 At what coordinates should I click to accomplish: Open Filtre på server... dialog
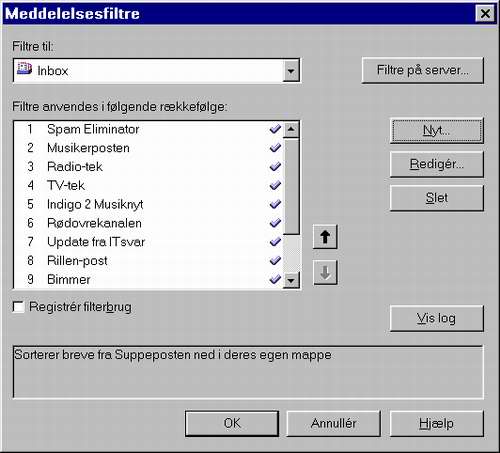coord(423,70)
